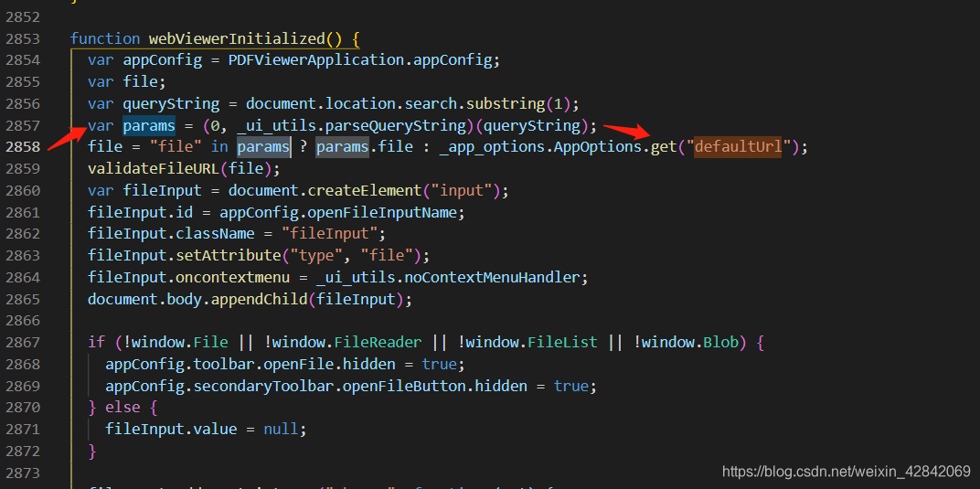
Task: Click the webViewerInitialized function name
Action: [236, 38]
